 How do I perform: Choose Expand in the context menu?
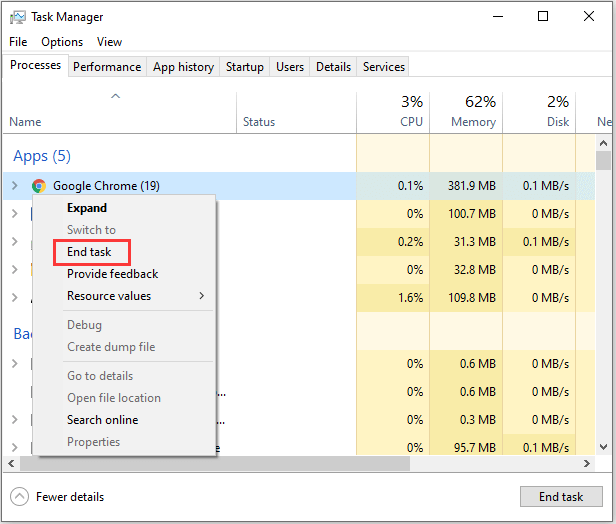[124, 208]
